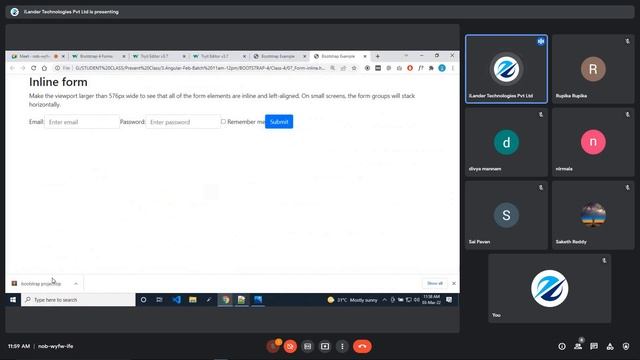
Task: Click the Present now screen-share button
Action: pyautogui.click(x=325, y=347)
